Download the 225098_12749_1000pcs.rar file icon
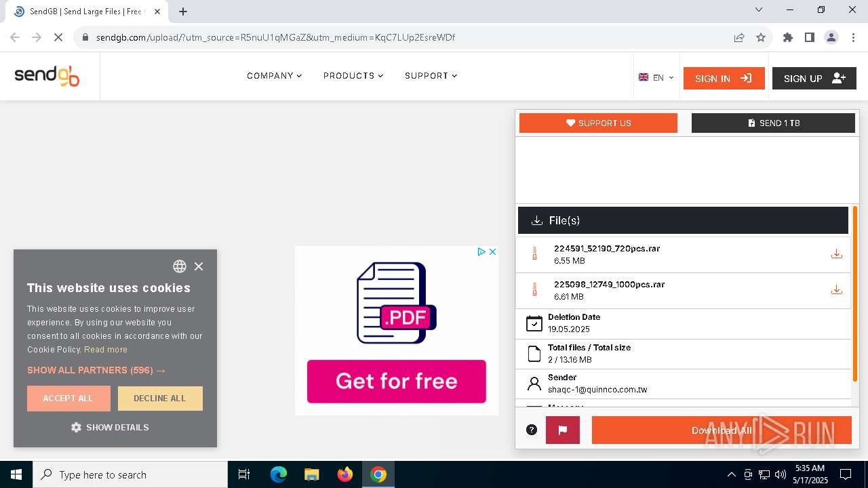This screenshot has height=488, width=868. click(837, 290)
